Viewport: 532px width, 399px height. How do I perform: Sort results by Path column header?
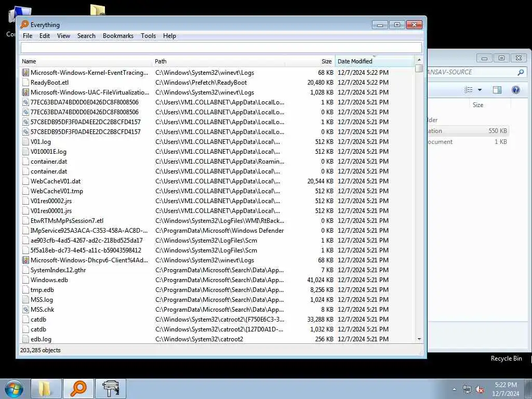pyautogui.click(x=219, y=61)
